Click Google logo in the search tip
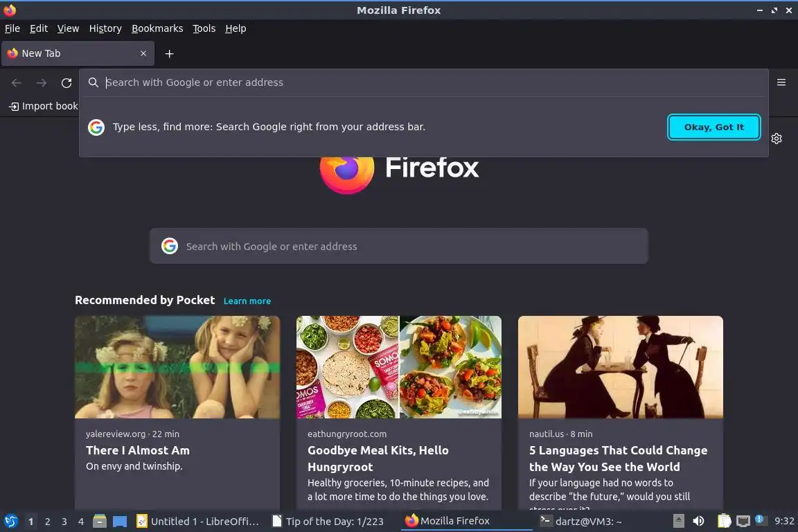Viewport: 798px width, 532px height. tap(96, 127)
